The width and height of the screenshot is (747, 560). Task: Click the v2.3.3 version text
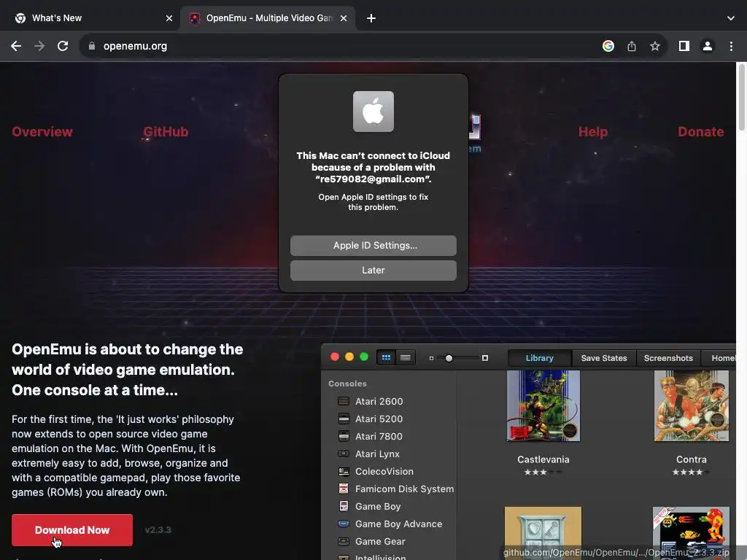coord(158,530)
